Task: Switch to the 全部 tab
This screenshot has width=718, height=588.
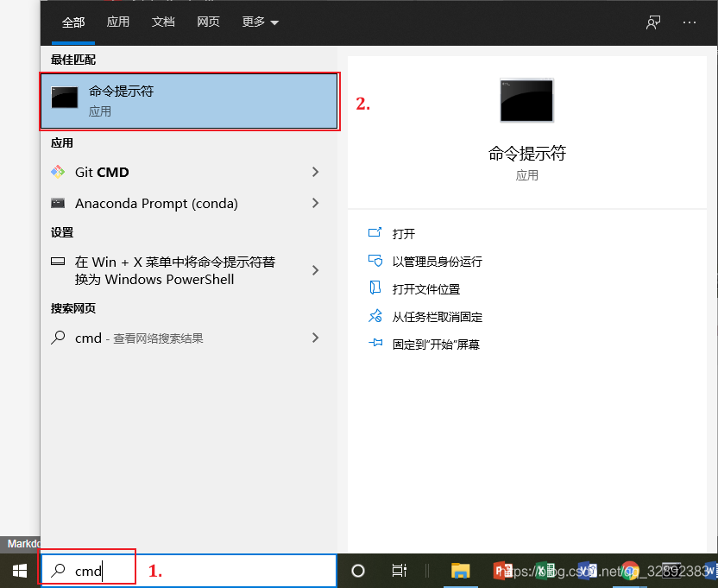Action: coord(73,22)
